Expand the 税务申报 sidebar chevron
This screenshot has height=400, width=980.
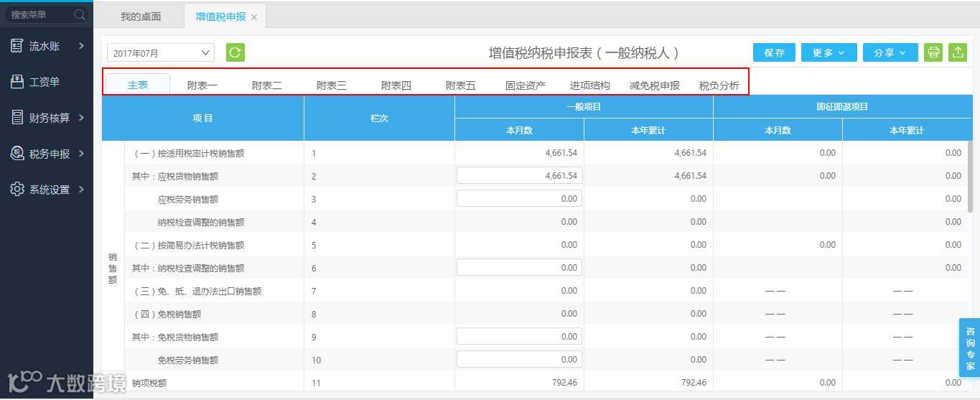(81, 154)
